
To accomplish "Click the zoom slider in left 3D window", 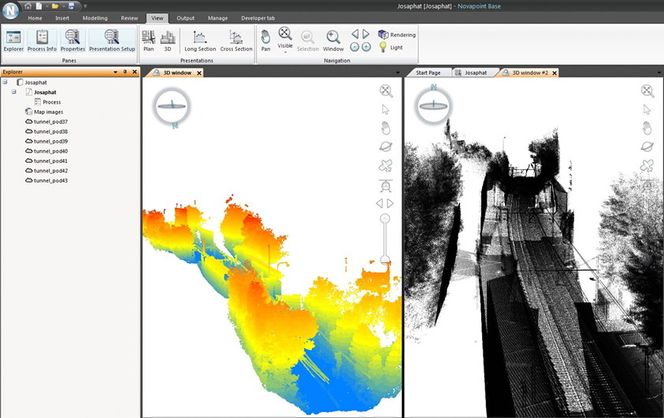I will point(385,261).
